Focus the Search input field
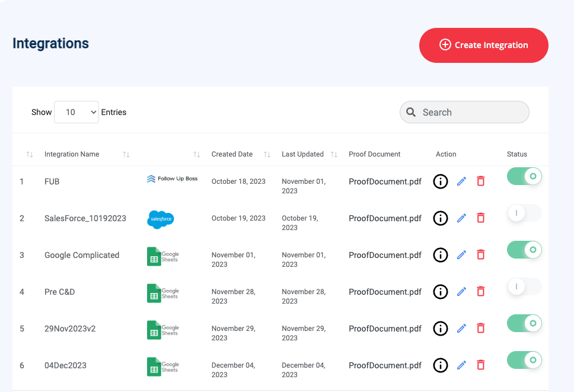The image size is (574, 392). pyautogui.click(x=471, y=112)
